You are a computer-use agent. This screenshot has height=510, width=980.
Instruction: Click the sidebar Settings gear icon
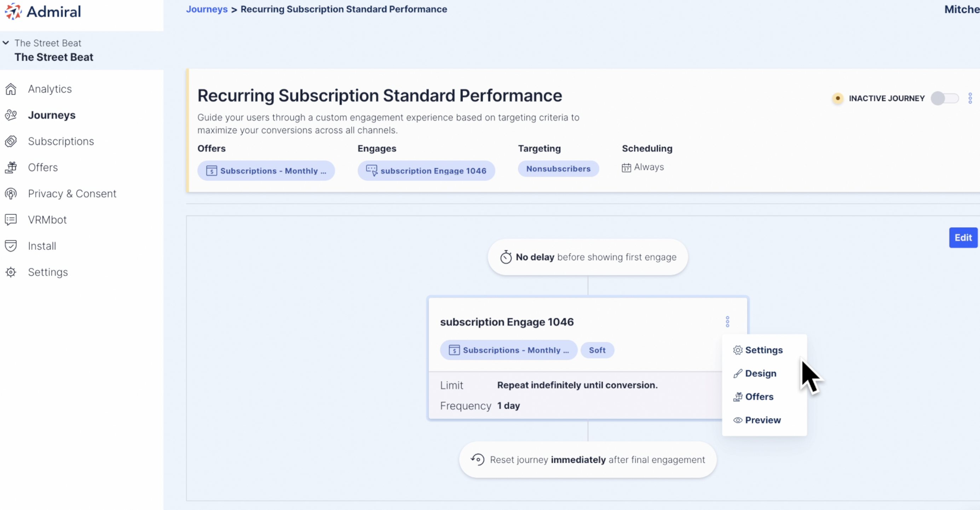point(11,272)
